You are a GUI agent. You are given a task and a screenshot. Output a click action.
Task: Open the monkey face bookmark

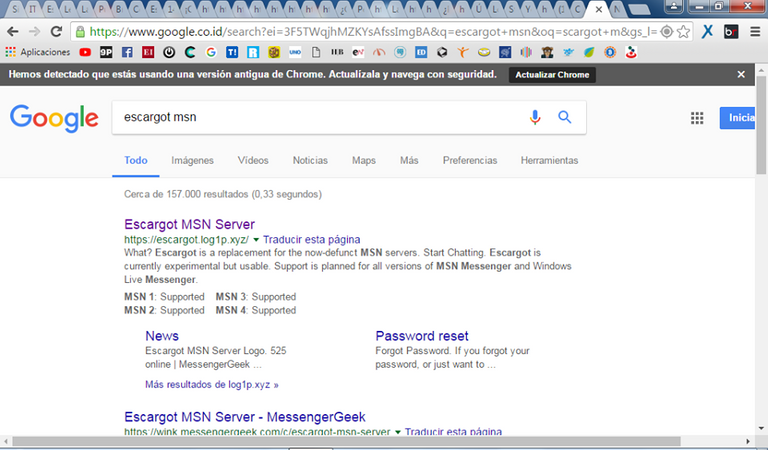[547, 52]
